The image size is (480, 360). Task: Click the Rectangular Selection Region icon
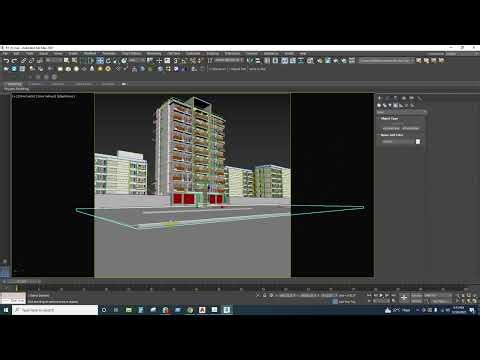83,61
